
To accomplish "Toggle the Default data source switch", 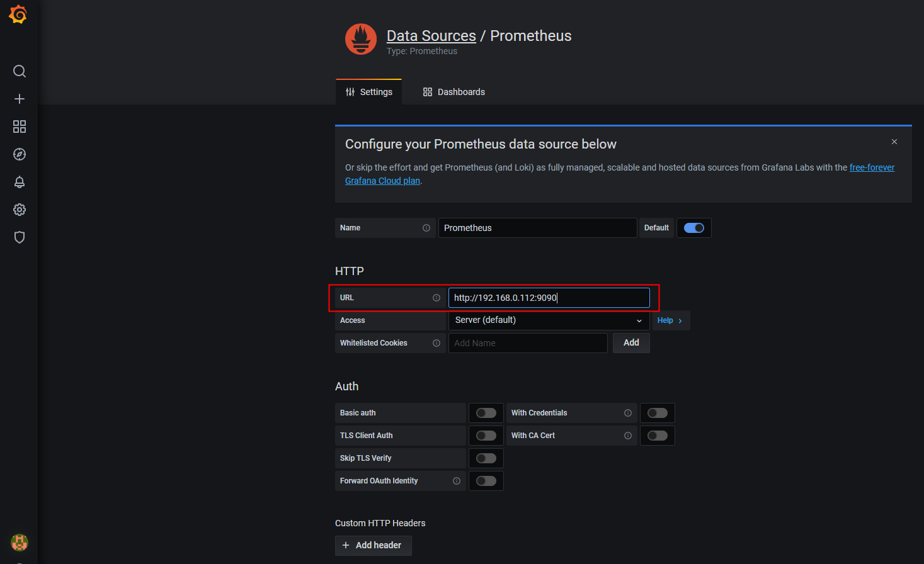I will (694, 228).
